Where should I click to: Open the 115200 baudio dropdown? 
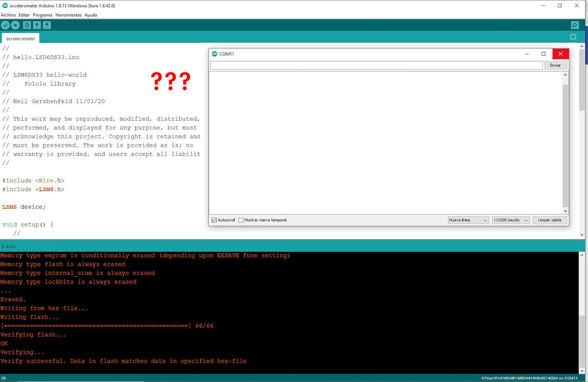(511, 220)
